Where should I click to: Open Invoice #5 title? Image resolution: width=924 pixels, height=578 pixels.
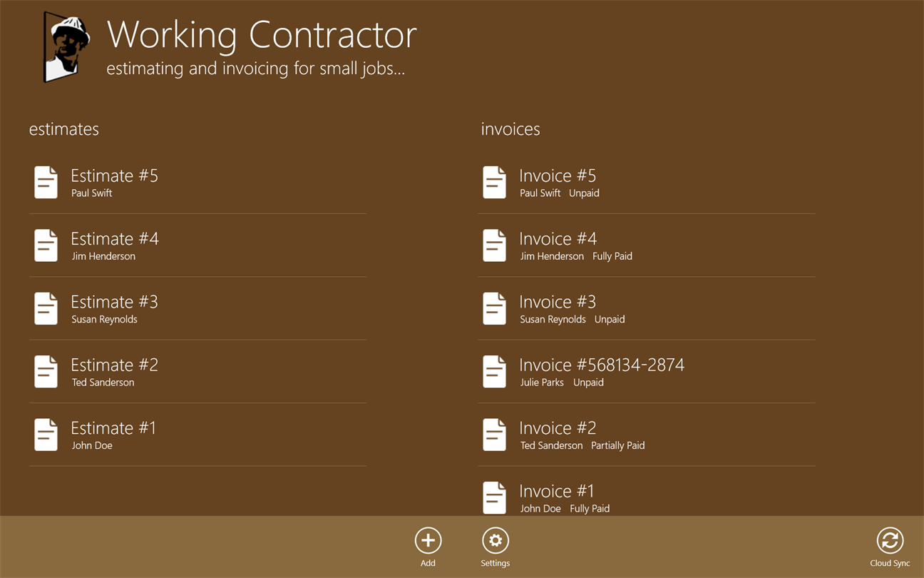[x=558, y=176]
